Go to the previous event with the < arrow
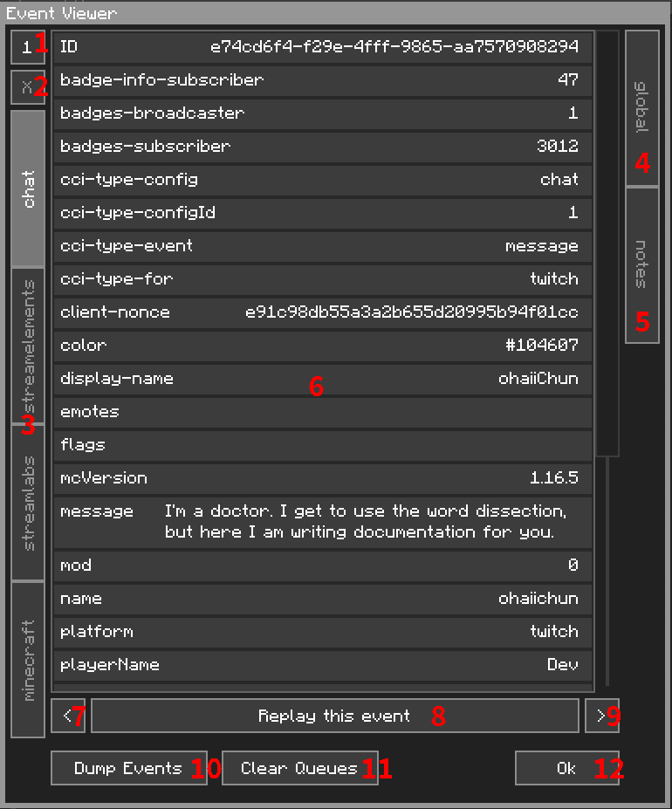The image size is (672, 809). [x=68, y=716]
